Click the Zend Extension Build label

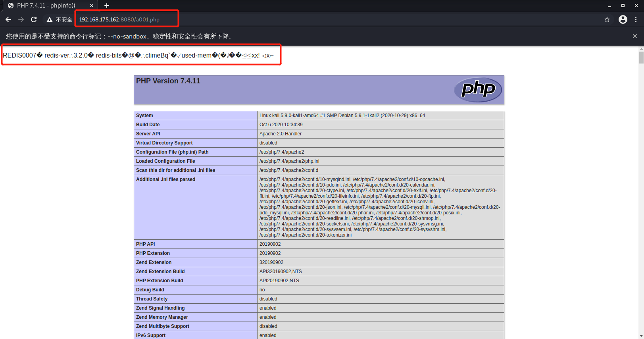click(x=160, y=272)
